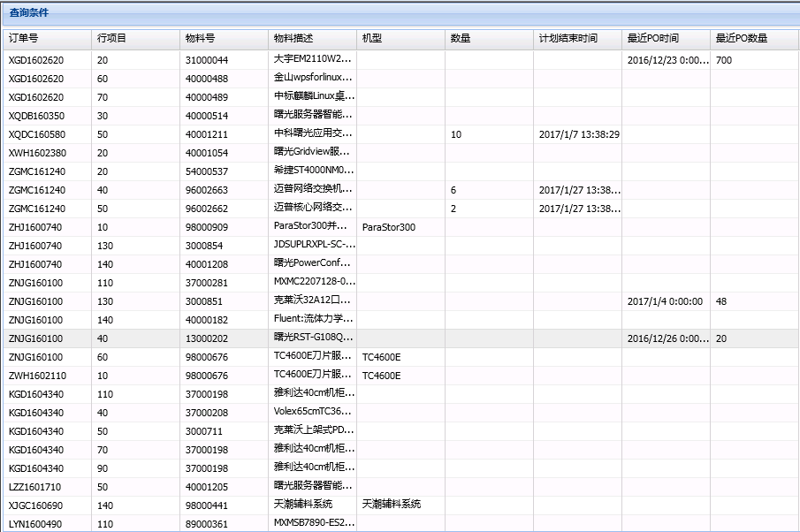
Task: Click the 最近PO数量 column header
Action: [x=754, y=39]
